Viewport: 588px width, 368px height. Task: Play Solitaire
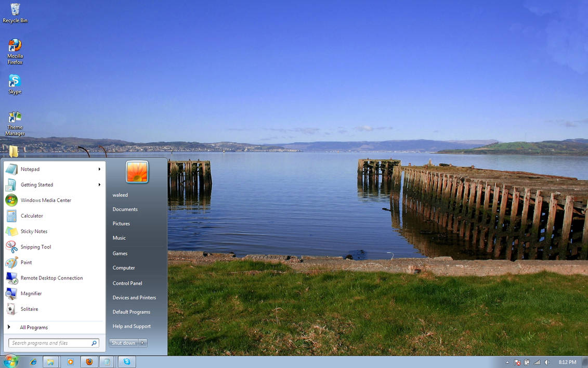30,309
